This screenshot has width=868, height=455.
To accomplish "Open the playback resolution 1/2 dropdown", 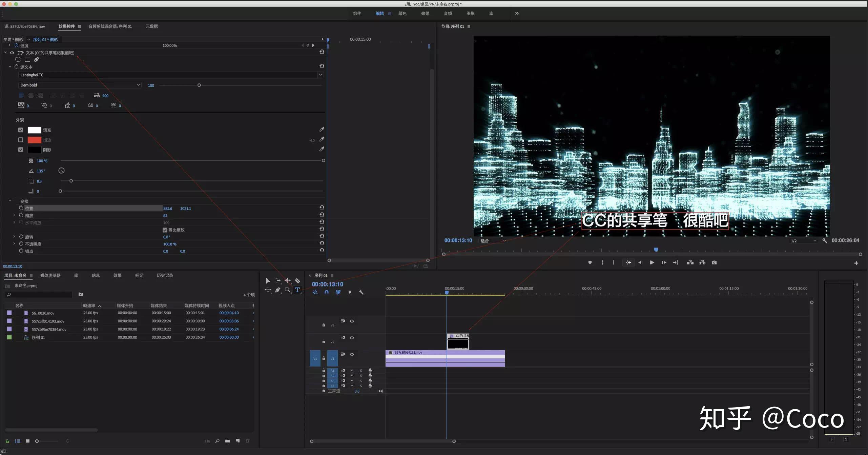I will [x=803, y=241].
